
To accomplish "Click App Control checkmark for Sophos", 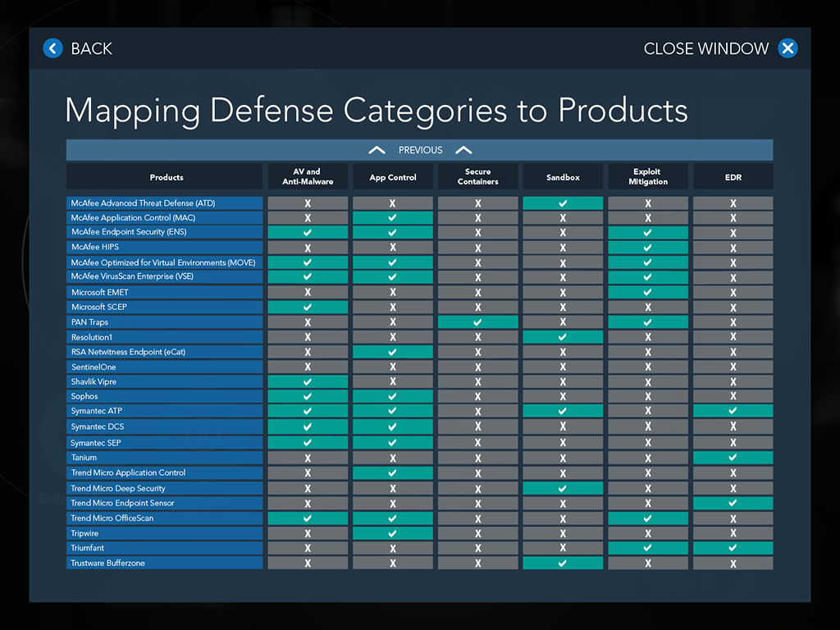I will pos(393,396).
